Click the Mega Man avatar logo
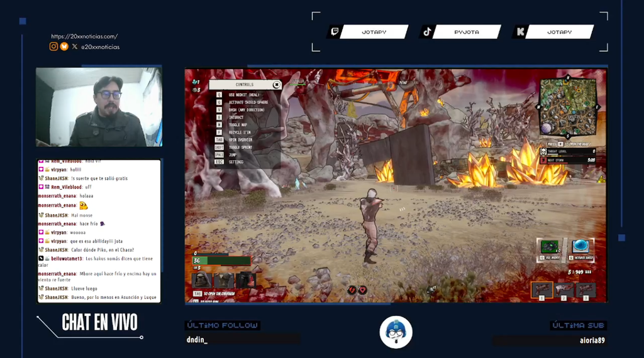This screenshot has height=358, width=644. (x=396, y=332)
